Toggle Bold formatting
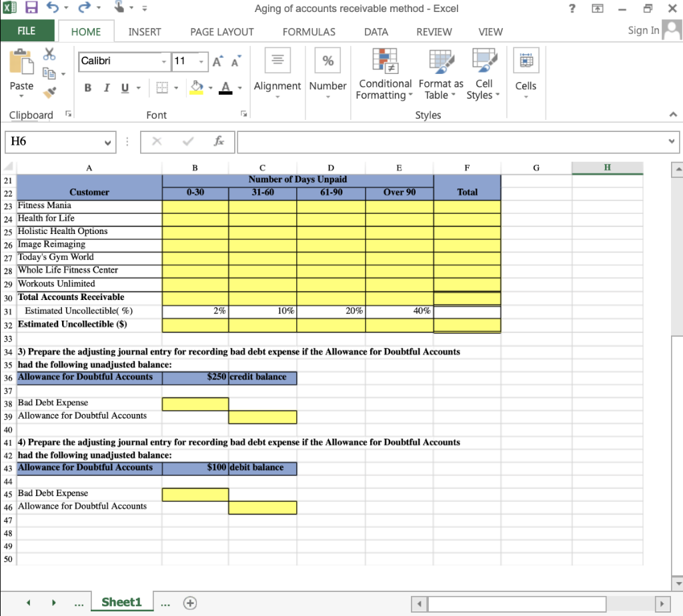 click(87, 87)
